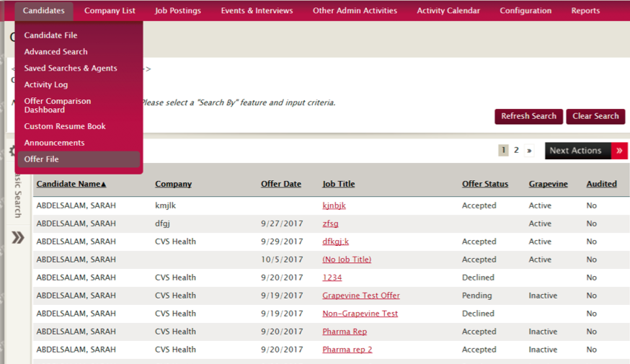Open the zfsg job title link
630x364 pixels.
coord(330,223)
